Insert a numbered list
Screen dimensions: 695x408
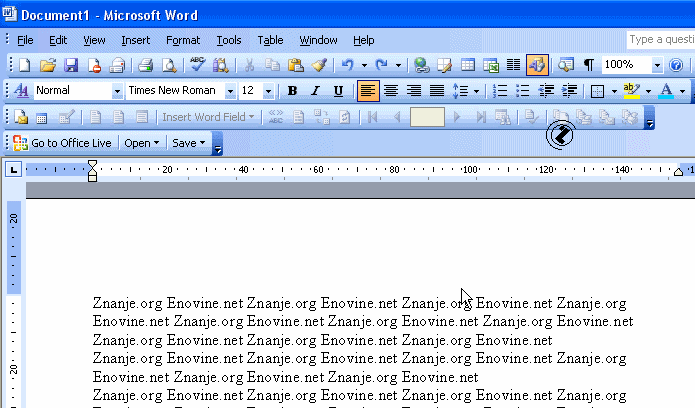[x=500, y=91]
